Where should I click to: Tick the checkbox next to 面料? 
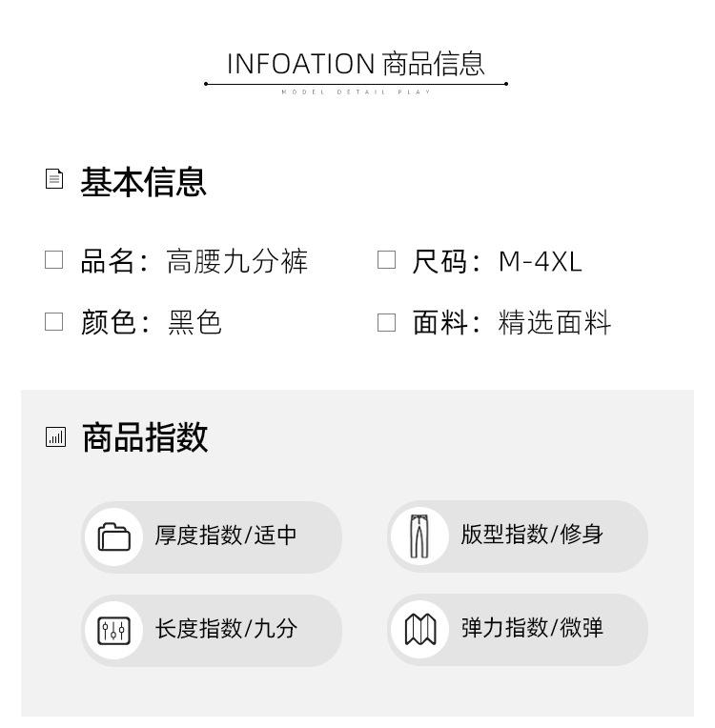386,322
